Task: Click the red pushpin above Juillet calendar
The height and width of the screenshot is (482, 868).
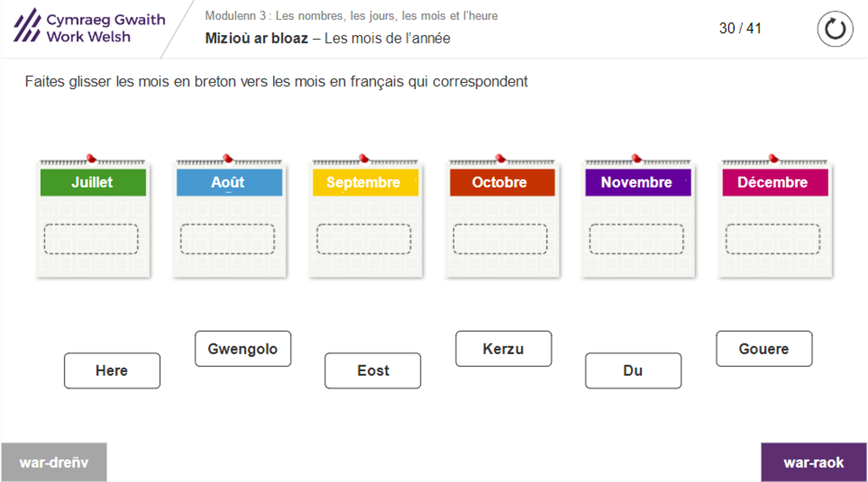Action: coord(91,158)
